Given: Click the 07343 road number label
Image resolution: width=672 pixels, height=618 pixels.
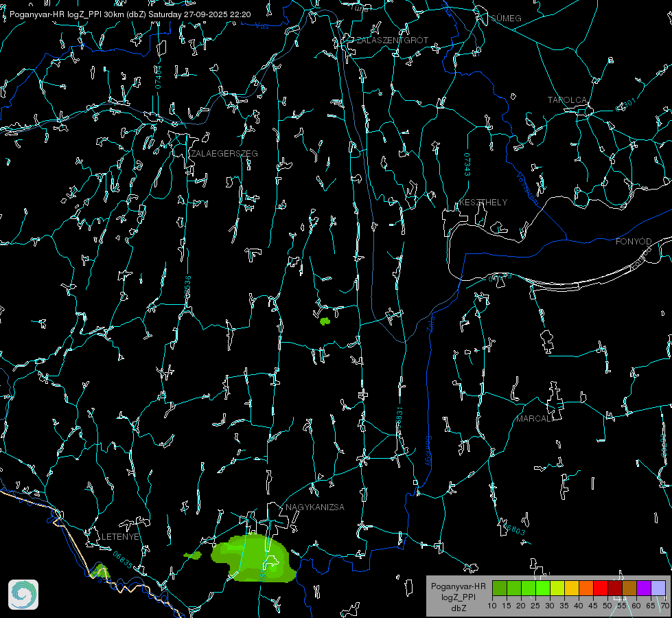Looking at the screenshot, I should pyautogui.click(x=467, y=164).
